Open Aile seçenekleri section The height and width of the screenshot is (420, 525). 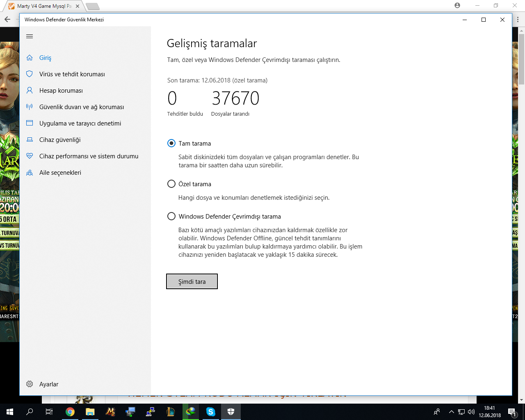85,173
